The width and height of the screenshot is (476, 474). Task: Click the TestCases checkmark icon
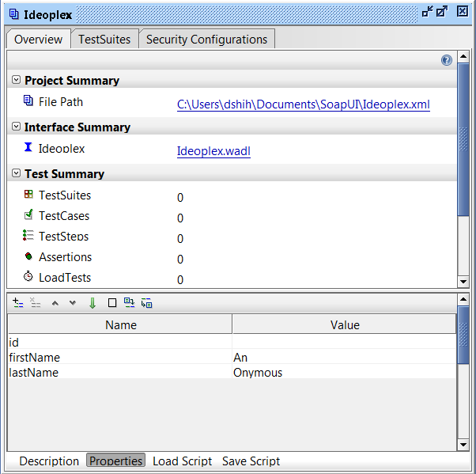click(x=28, y=214)
